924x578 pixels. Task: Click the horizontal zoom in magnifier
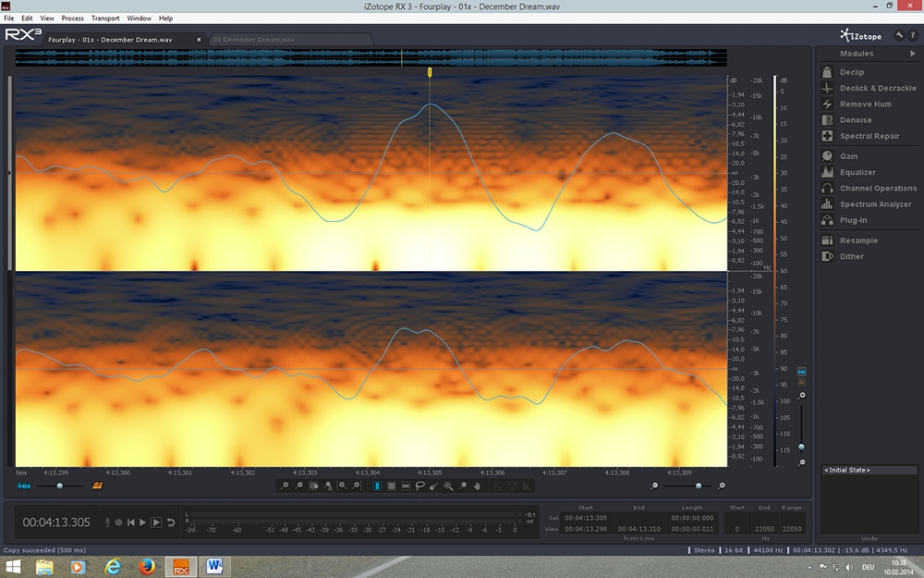pyautogui.click(x=722, y=486)
